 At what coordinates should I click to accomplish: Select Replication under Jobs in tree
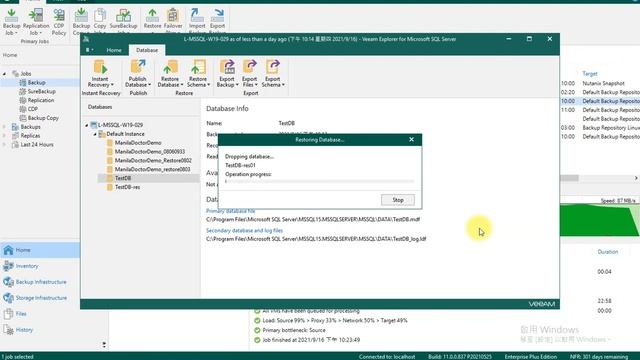click(x=41, y=100)
